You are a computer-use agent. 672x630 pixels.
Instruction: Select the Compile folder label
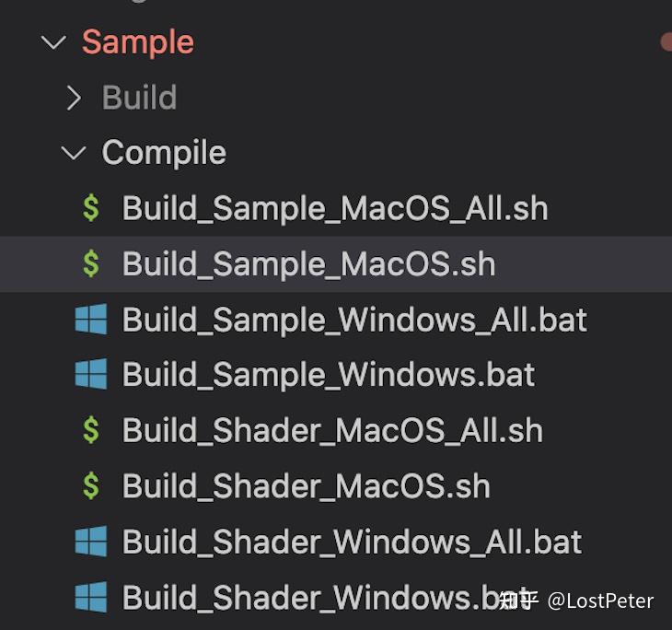[164, 153]
